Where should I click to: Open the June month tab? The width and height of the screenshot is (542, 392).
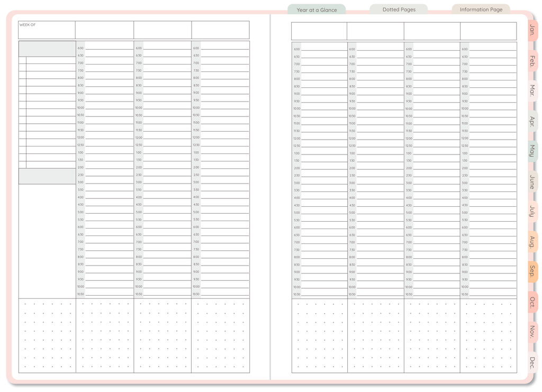point(532,181)
